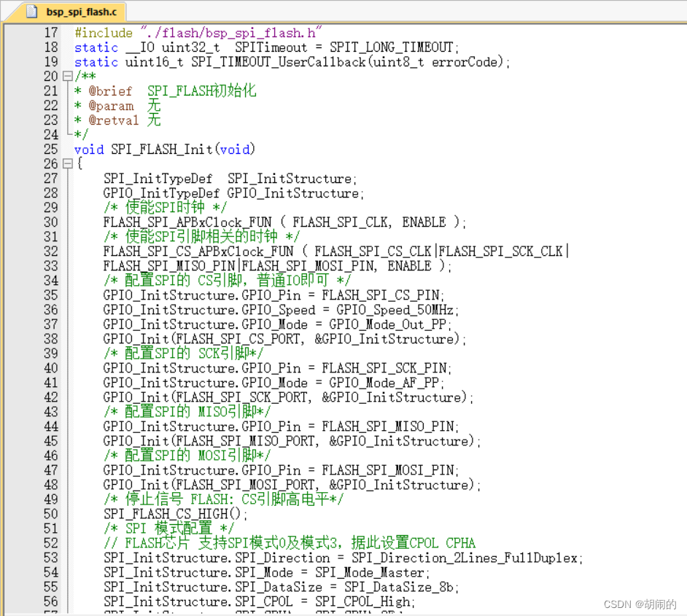Click the @brief comment line
The height and width of the screenshot is (616, 687).
click(x=165, y=91)
